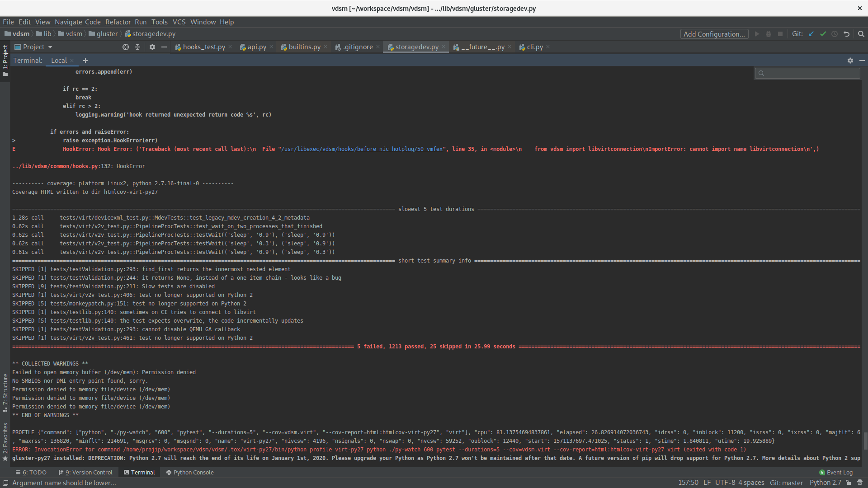Switch to the hooks_test.py editor tab
The width and height of the screenshot is (868, 488).
coord(203,47)
